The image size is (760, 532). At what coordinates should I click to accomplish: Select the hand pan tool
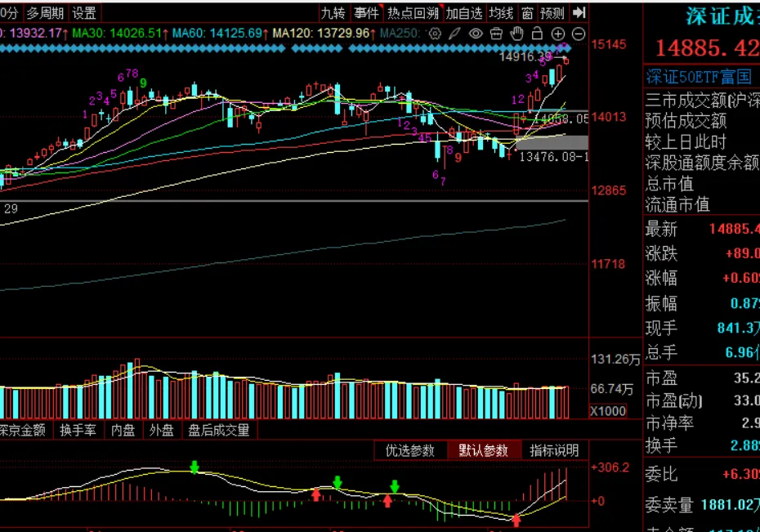tap(517, 34)
